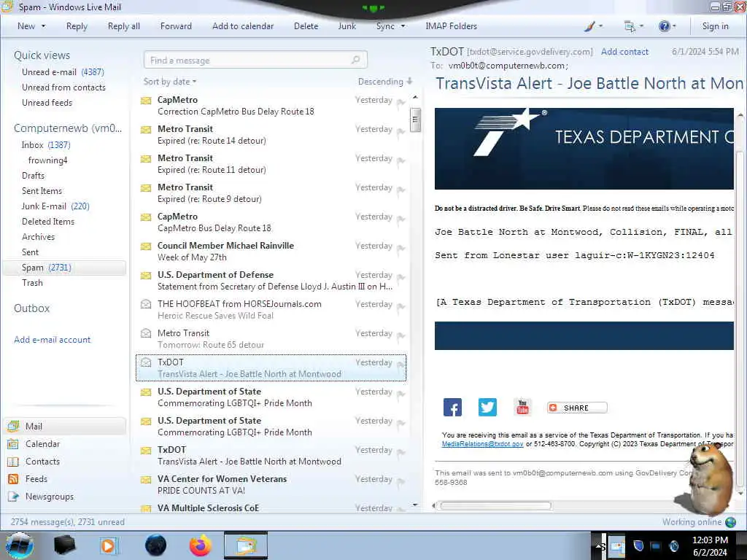This screenshot has width=747, height=560.
Task: Click the reading pane horizontal scrollbar
Action: (x=495, y=506)
